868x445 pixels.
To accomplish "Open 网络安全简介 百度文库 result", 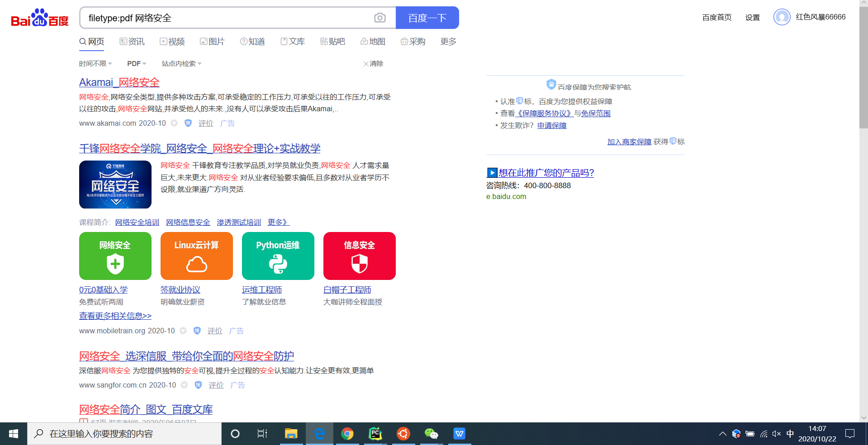I will 146,409.
